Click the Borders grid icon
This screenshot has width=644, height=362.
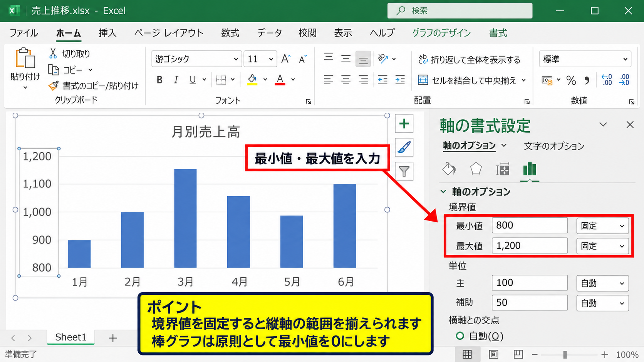[221, 80]
